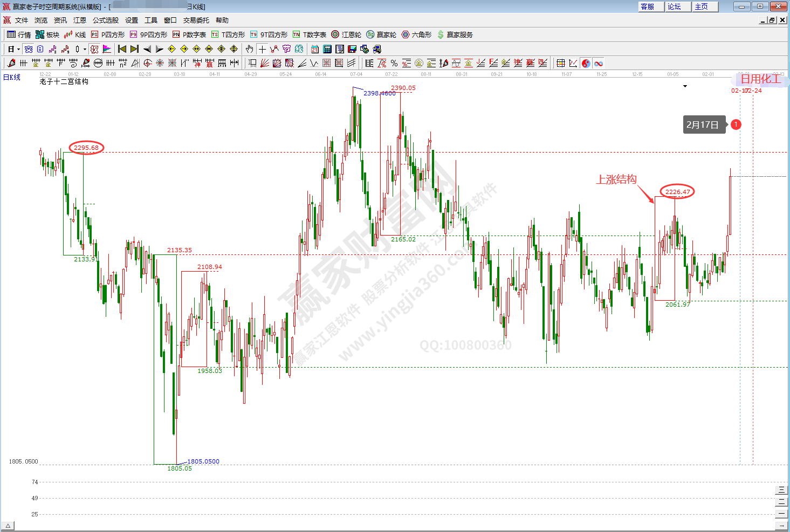Open the candlestick style dropdown arrow
The width and height of the screenshot is (790, 532).
(85, 50)
